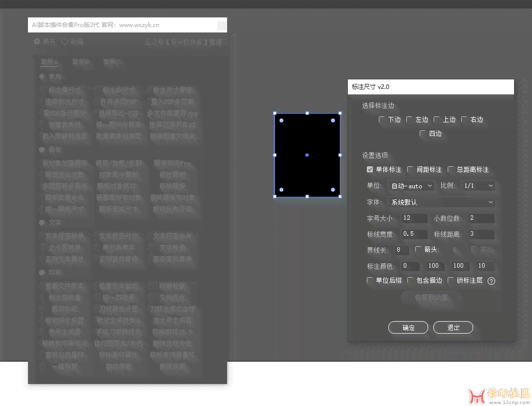Click the 查看文件版本 script button
The image size is (532, 406).
point(64,286)
